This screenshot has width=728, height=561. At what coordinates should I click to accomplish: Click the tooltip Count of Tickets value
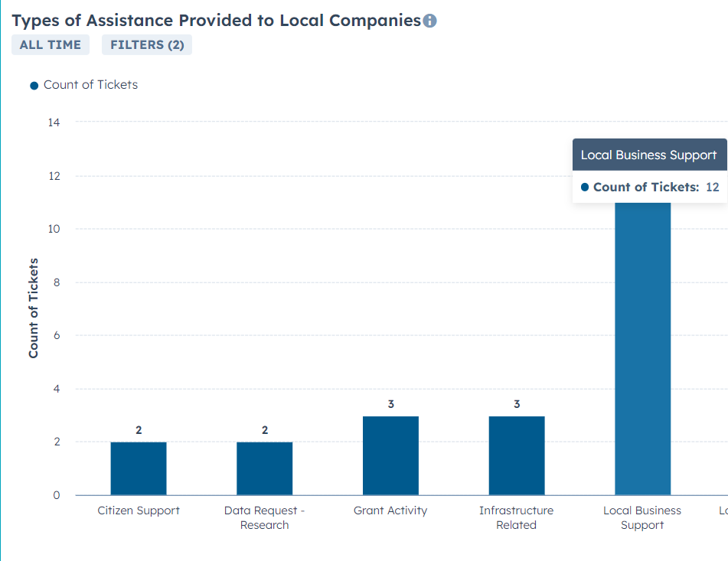pyautogui.click(x=712, y=187)
